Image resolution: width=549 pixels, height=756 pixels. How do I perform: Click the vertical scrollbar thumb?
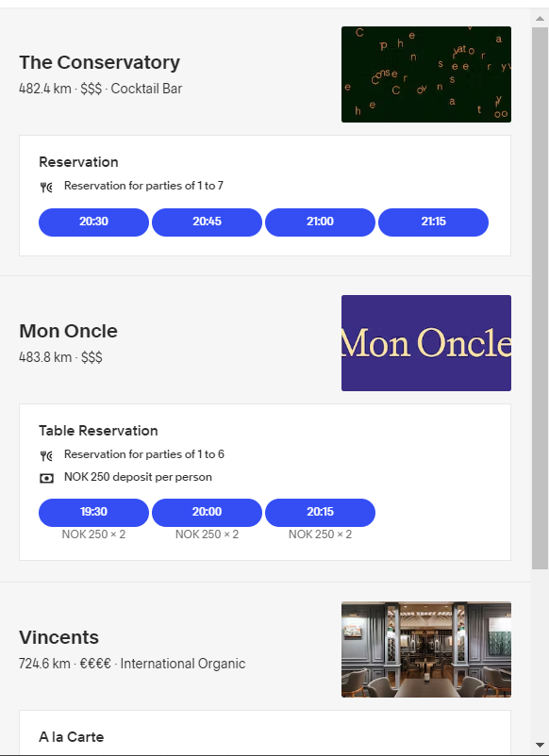tap(540, 298)
